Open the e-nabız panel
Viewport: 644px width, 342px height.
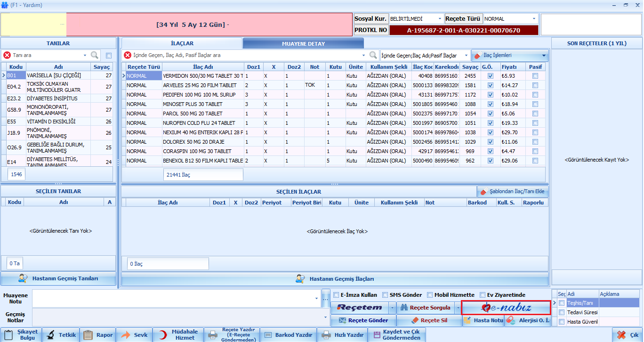506,308
